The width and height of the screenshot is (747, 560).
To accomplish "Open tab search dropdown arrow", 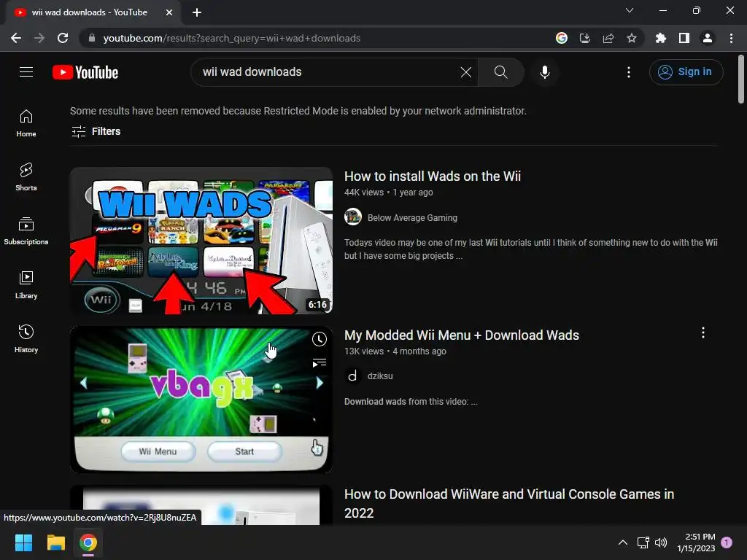I will tap(630, 10).
